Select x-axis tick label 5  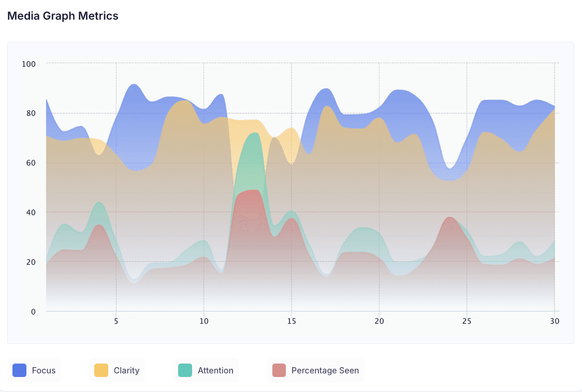tap(116, 321)
